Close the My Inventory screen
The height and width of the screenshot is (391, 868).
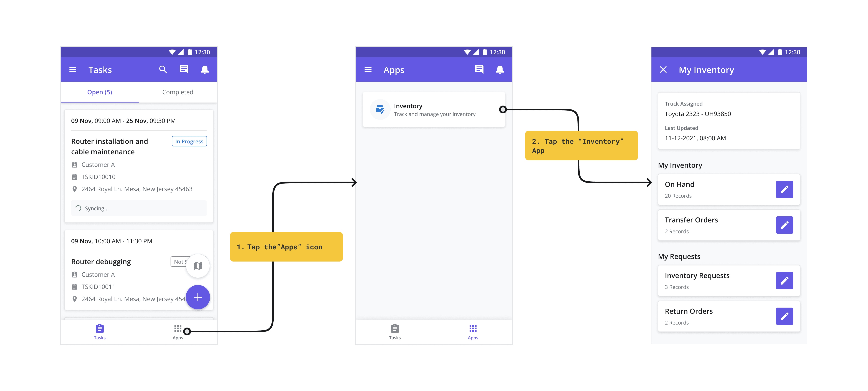click(663, 70)
